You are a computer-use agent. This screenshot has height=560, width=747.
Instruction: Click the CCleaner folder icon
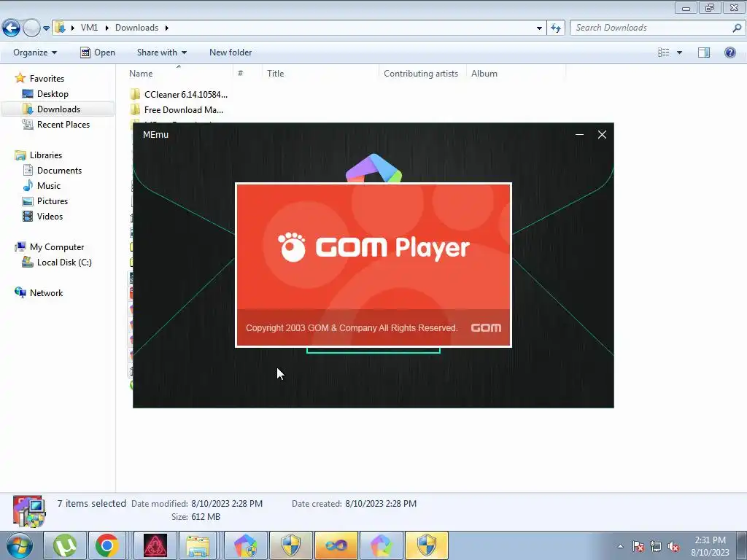[135, 94]
